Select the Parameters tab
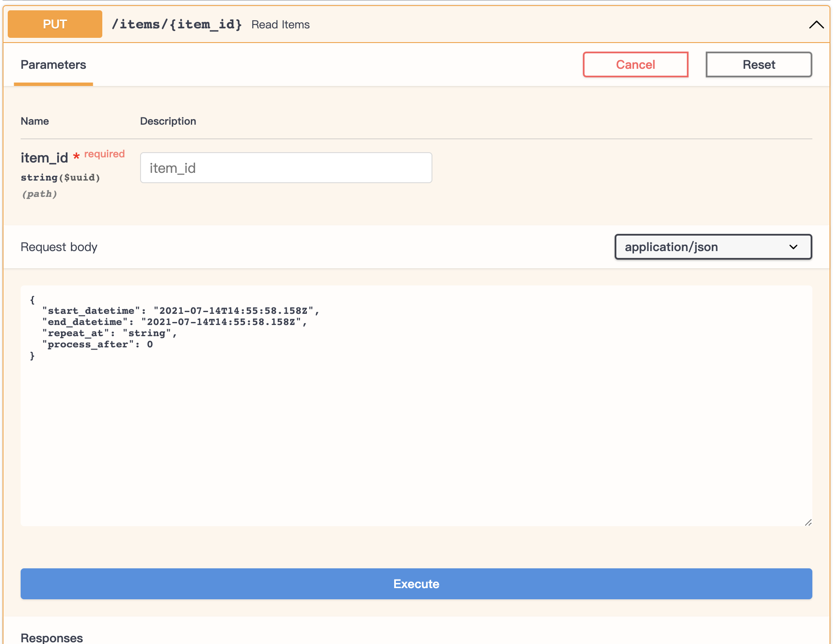The width and height of the screenshot is (839, 644). pos(53,64)
